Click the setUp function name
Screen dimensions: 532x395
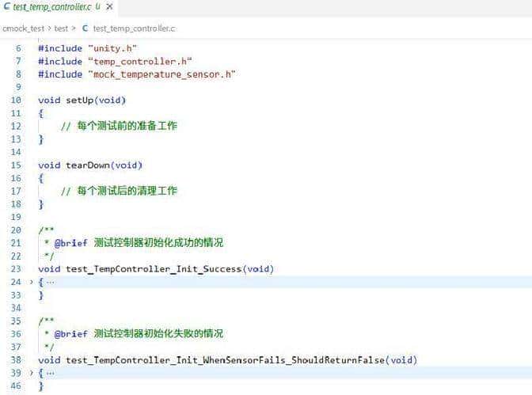(79, 100)
